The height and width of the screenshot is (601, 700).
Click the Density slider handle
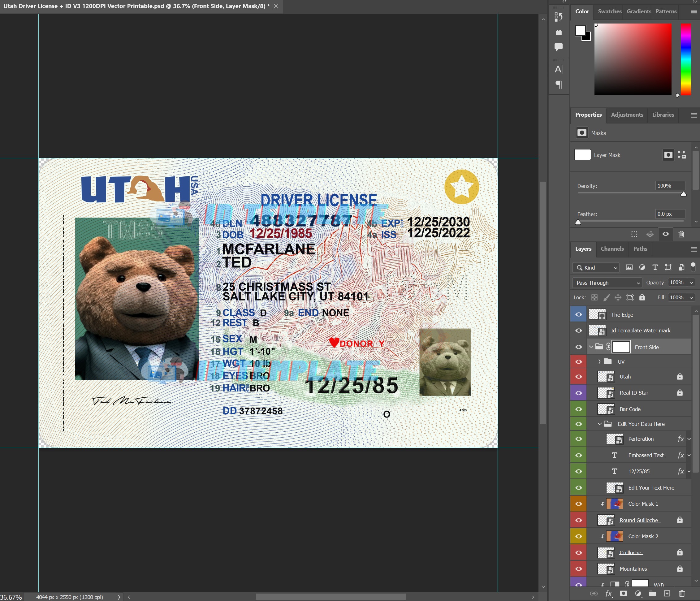click(x=684, y=194)
